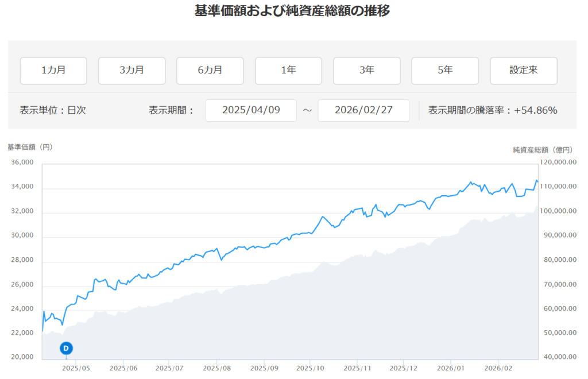
Task: Click the chart heading 基準価額および純資産総額の推移
Action: (x=292, y=11)
